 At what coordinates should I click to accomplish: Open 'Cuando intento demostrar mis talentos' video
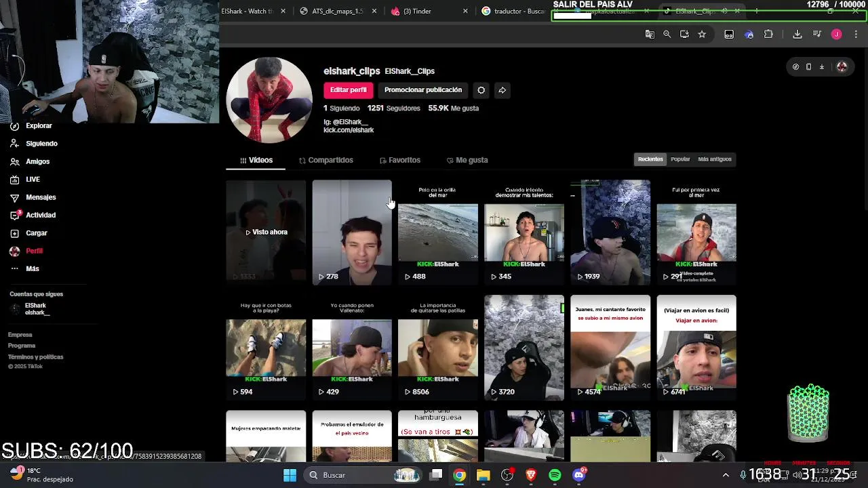point(524,232)
